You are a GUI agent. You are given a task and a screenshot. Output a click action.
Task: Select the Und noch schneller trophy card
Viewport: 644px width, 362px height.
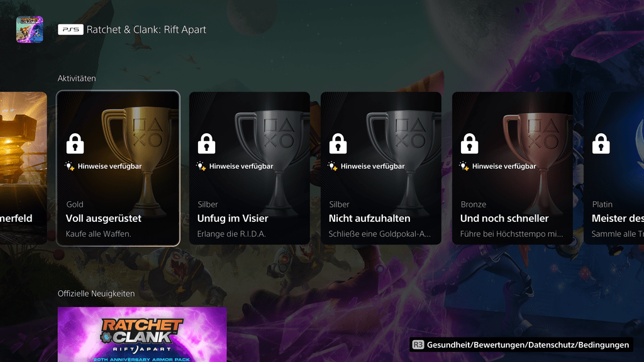[513, 168]
